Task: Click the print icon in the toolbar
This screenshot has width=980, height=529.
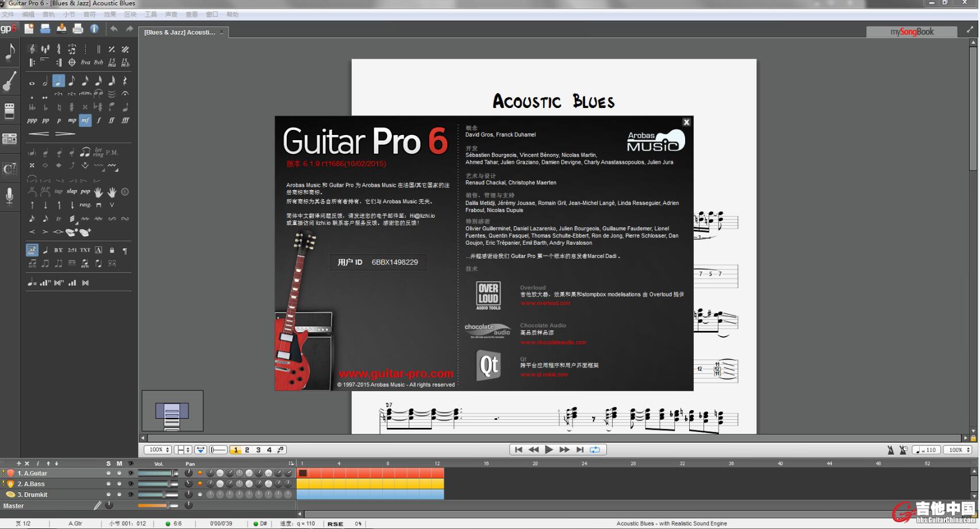Action: (x=78, y=29)
